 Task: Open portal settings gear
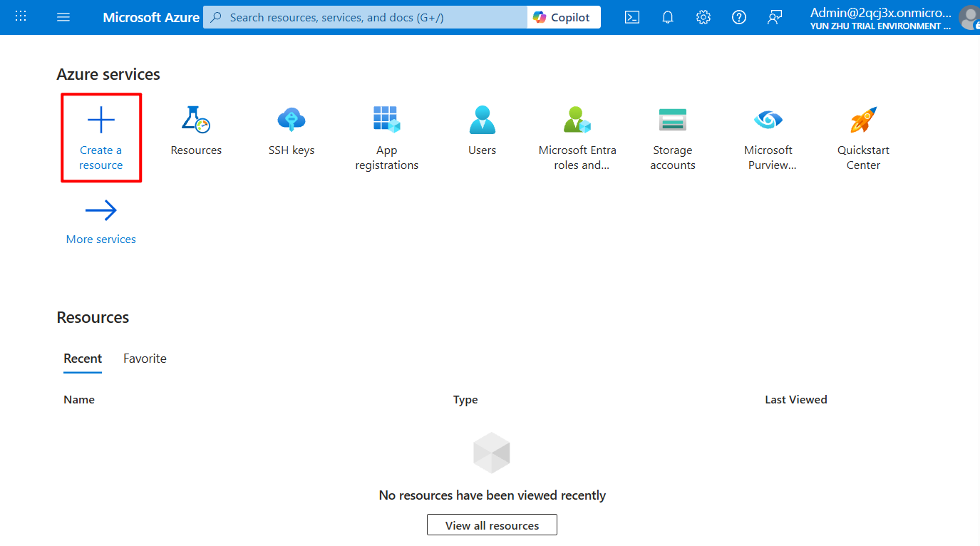coord(703,17)
